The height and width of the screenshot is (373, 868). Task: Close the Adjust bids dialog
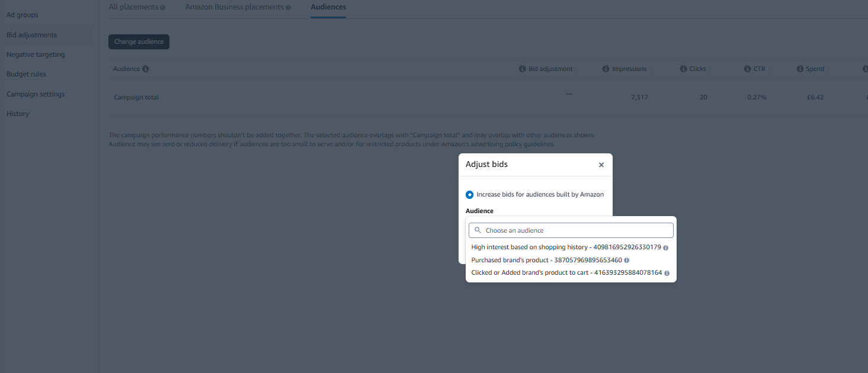click(x=601, y=165)
